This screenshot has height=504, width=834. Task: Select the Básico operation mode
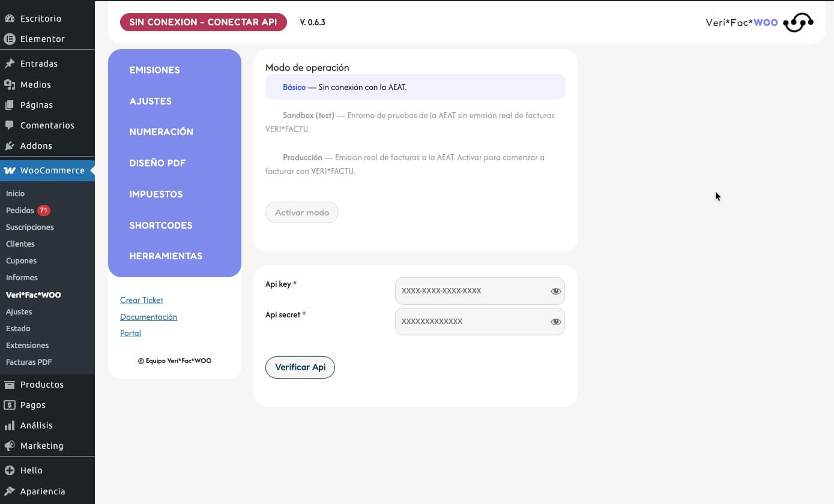(415, 87)
